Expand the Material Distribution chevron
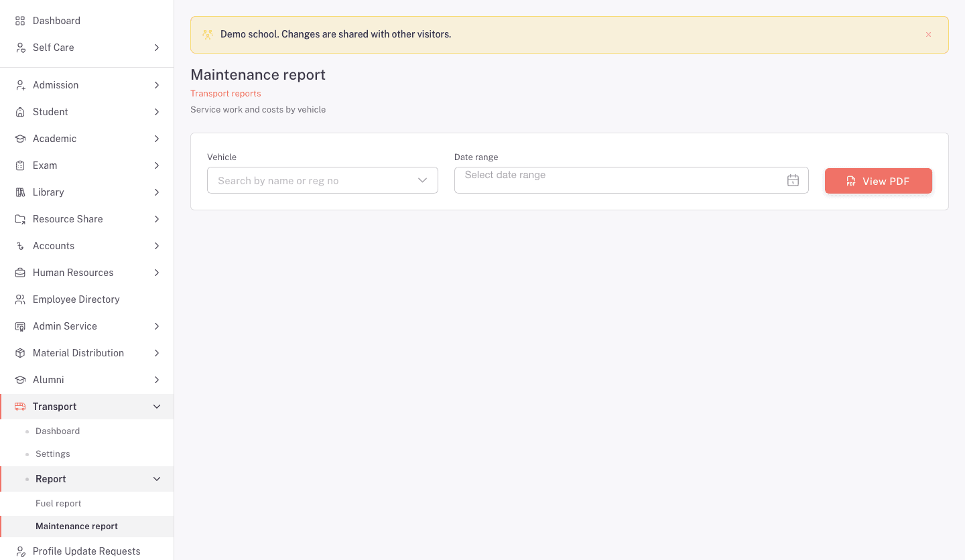Image resolution: width=965 pixels, height=560 pixels. click(157, 353)
